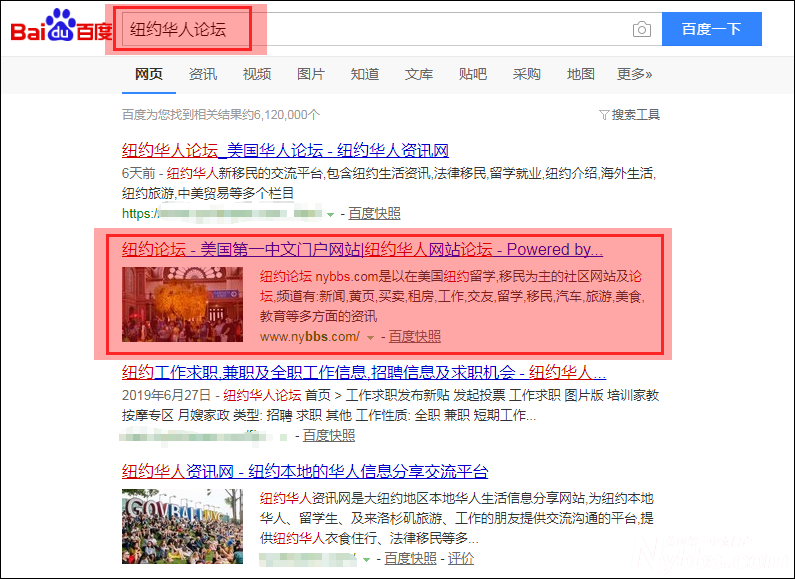795x579 pixels.
Task: Open result 纽约华人资讯网 - 纽约本地的华人信息分享交流平台
Action: [x=305, y=471]
